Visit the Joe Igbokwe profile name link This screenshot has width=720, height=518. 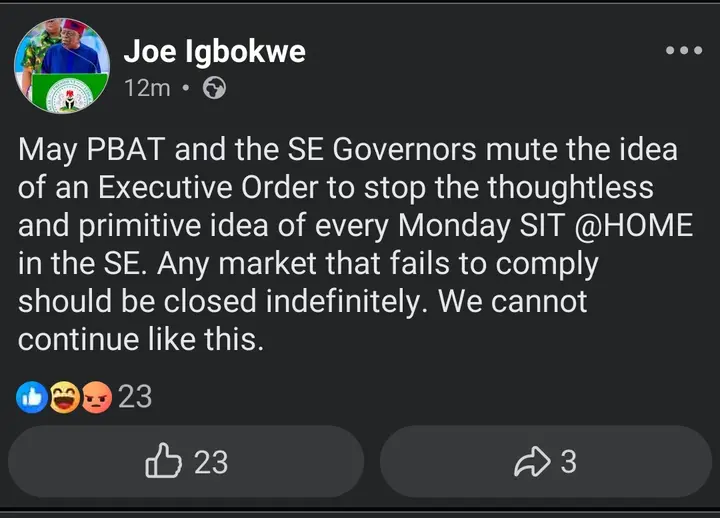coord(214,51)
